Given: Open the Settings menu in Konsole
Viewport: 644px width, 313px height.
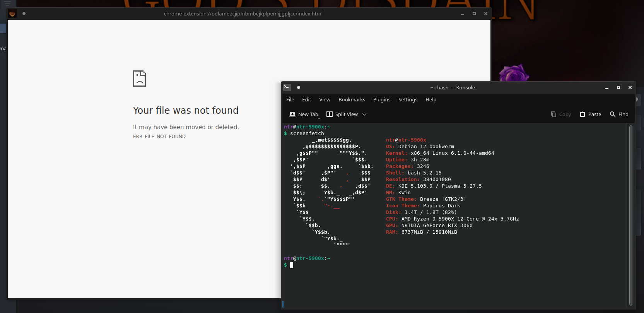Looking at the screenshot, I should (408, 99).
